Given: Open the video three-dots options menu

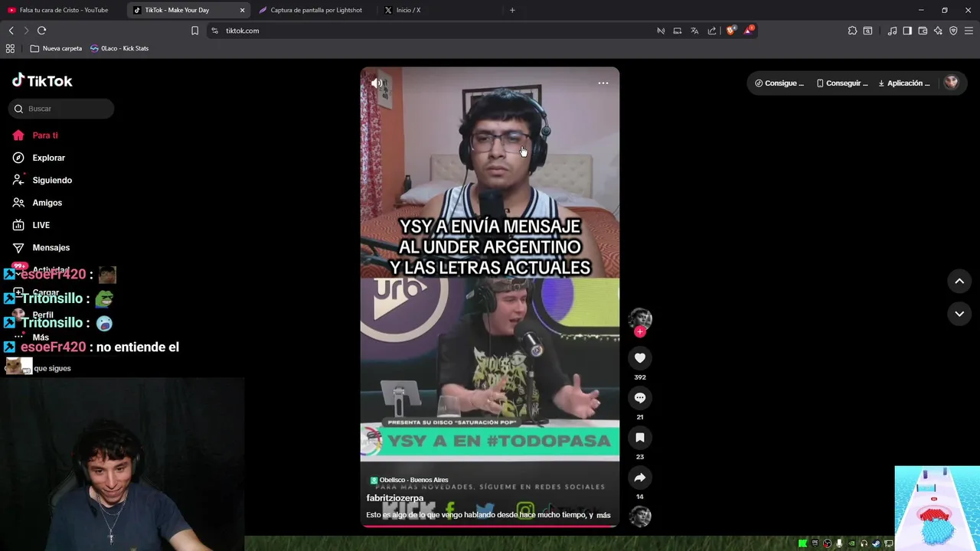Looking at the screenshot, I should (x=603, y=83).
